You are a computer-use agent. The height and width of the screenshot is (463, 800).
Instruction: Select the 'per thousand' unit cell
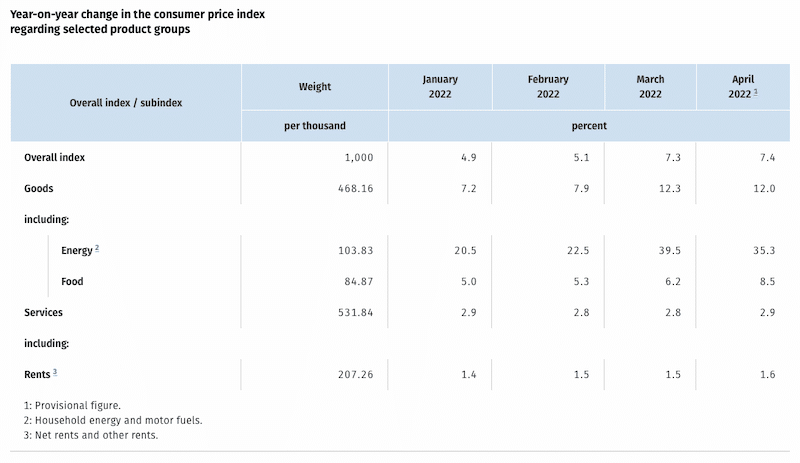pos(315,126)
